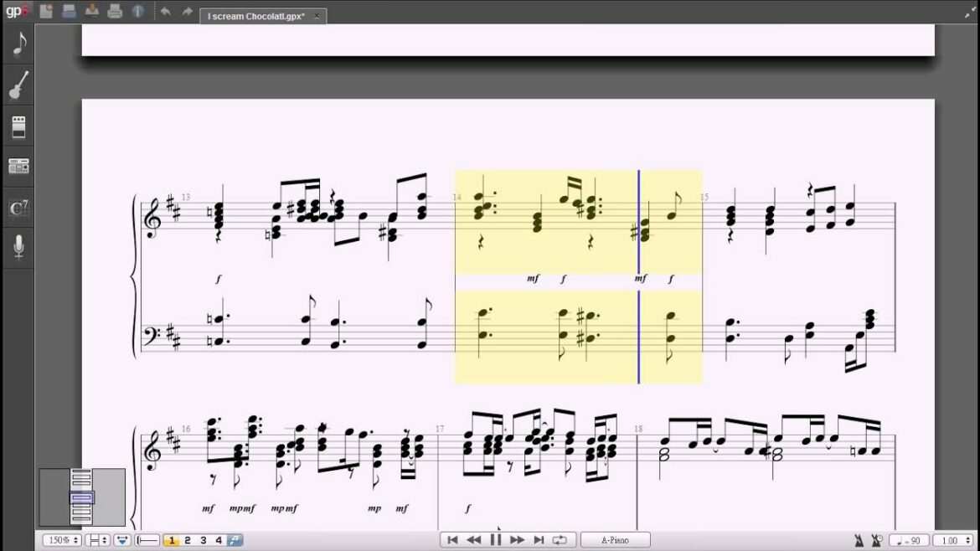Open the Chords panel C7 icon
Viewport: 980px width, 551px height.
tap(18, 208)
